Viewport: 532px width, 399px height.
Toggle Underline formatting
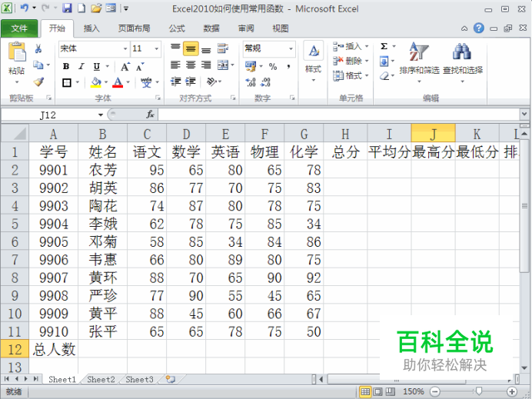pyautogui.click(x=97, y=66)
